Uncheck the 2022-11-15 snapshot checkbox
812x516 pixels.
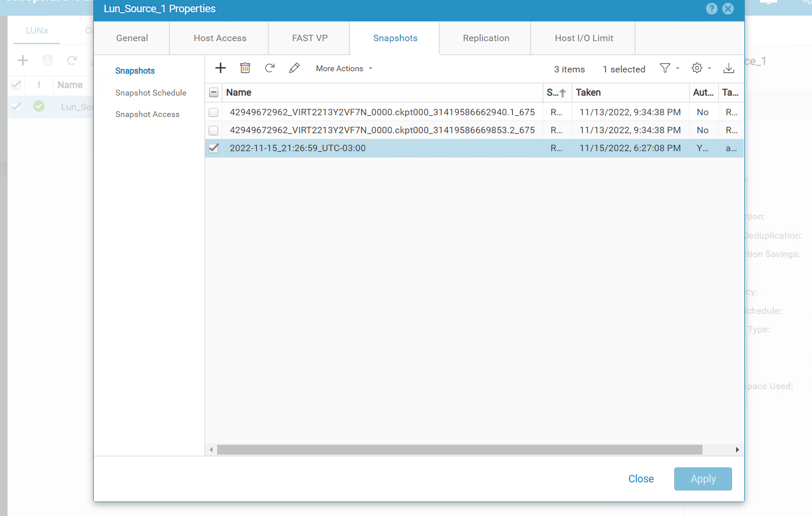[x=214, y=148]
